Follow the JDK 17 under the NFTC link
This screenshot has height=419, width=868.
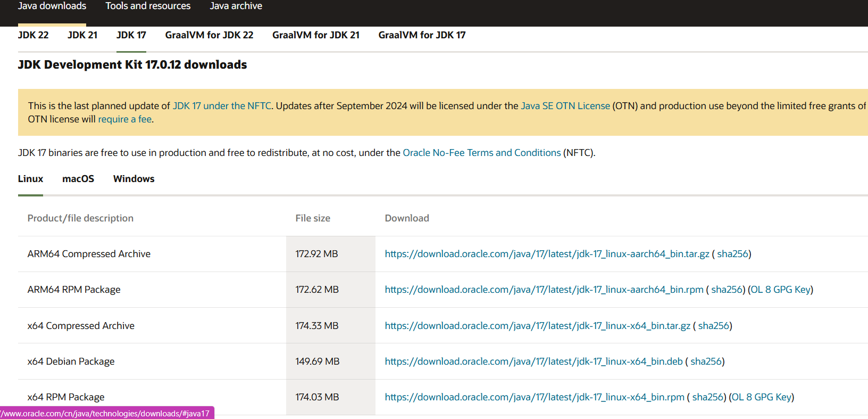[222, 106]
